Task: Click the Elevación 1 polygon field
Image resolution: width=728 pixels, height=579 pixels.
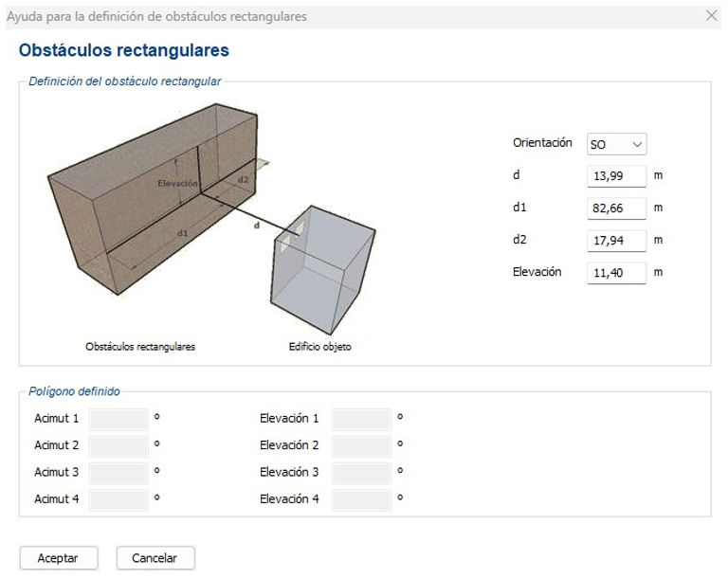Action: [361, 419]
